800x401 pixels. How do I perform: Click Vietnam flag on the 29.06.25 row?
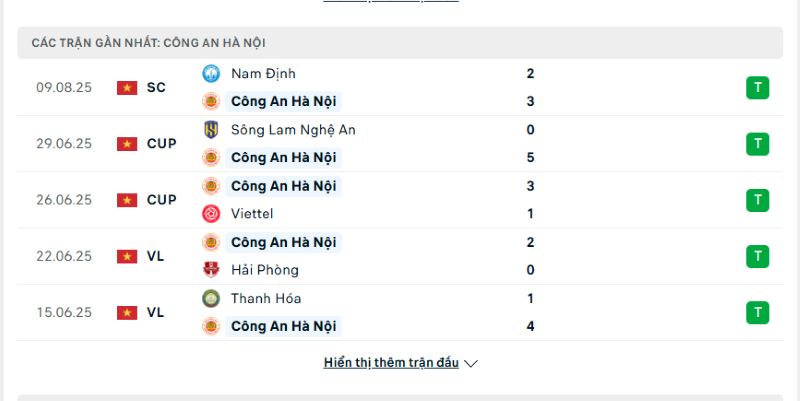[126, 143]
